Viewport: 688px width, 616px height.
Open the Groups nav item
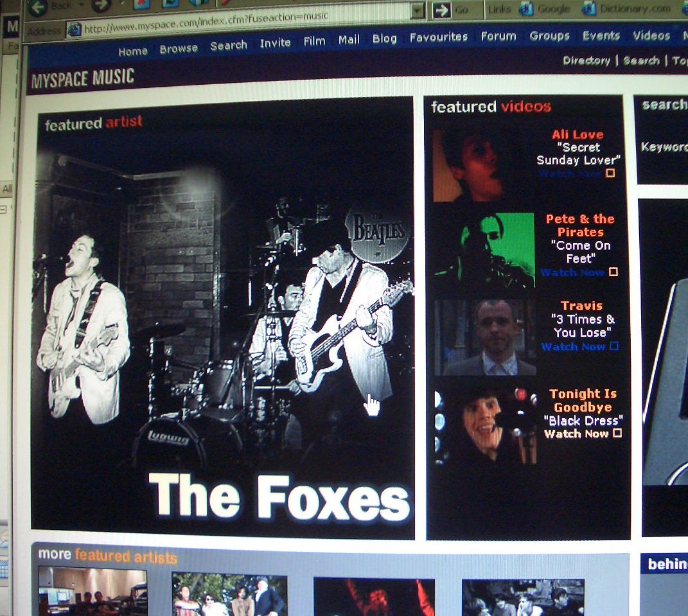click(549, 36)
